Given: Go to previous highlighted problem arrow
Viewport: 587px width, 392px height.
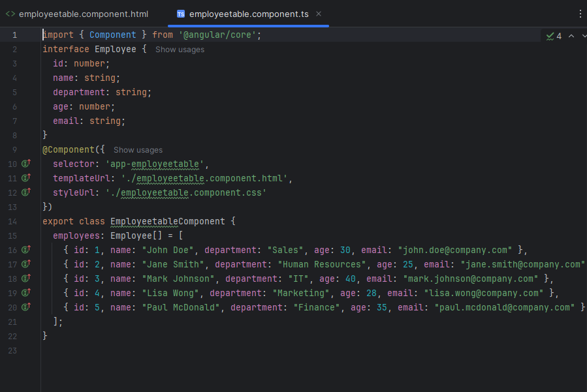Looking at the screenshot, I should (571, 36).
